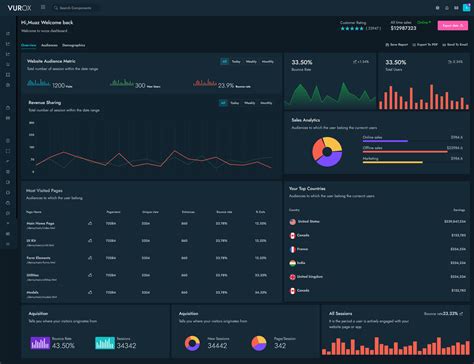The width and height of the screenshot is (474, 364).
Task: Select All filter in Revenue Sharing
Action: 223,103
